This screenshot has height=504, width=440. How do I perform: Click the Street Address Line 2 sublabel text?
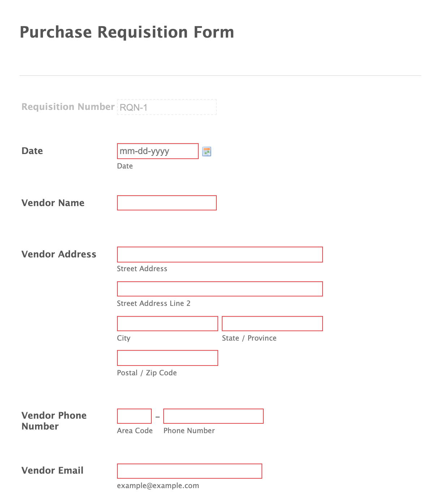point(154,303)
